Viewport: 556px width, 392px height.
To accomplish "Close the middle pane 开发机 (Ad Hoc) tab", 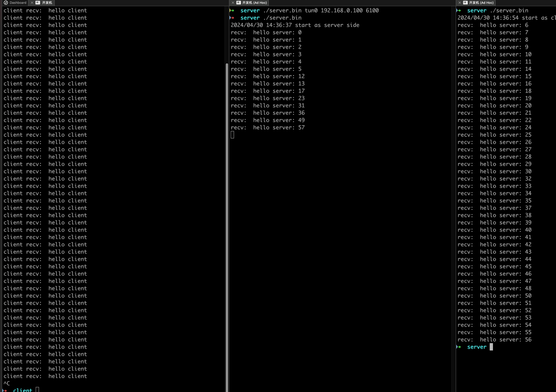I will pos(232,3).
